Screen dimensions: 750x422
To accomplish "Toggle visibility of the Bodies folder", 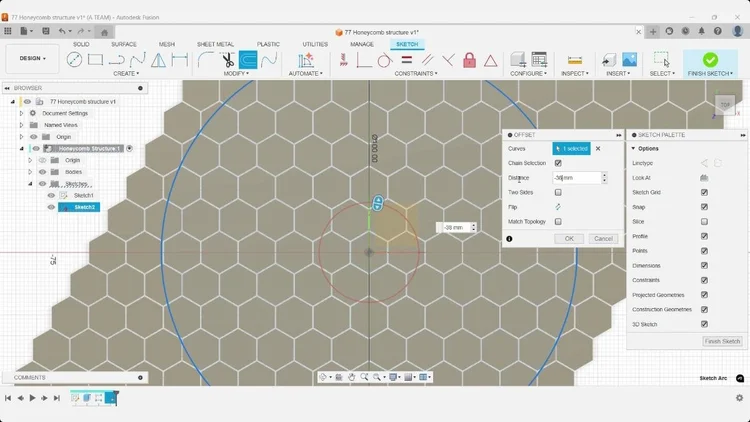I will pyautogui.click(x=43, y=172).
